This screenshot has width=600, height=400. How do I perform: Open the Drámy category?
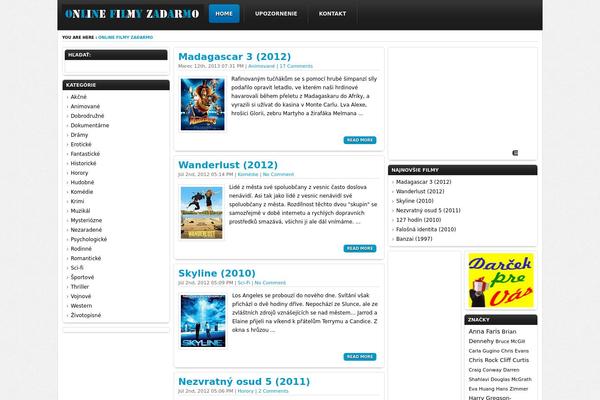(x=79, y=135)
